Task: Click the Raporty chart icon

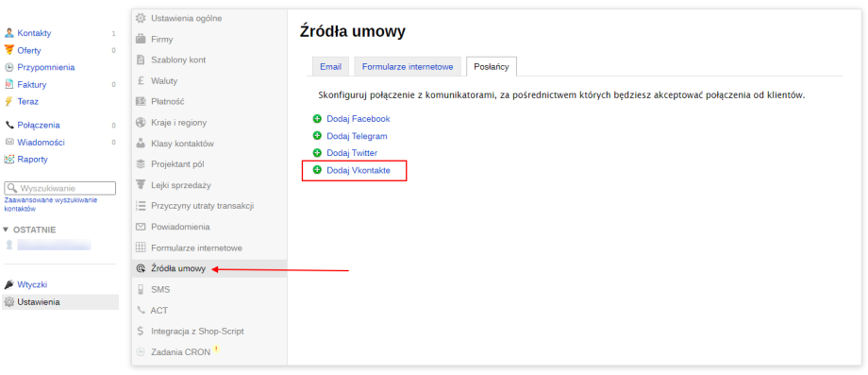Action: [x=8, y=160]
